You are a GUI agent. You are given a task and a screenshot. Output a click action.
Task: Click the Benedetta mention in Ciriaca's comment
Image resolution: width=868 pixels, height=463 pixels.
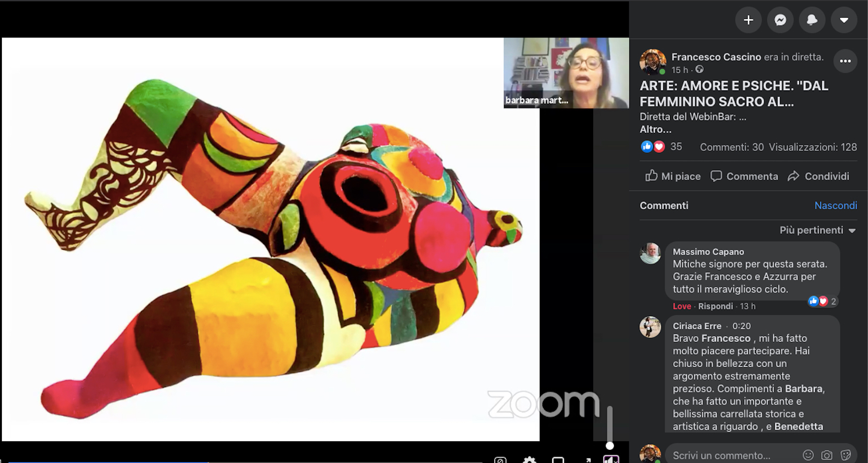pos(798,426)
